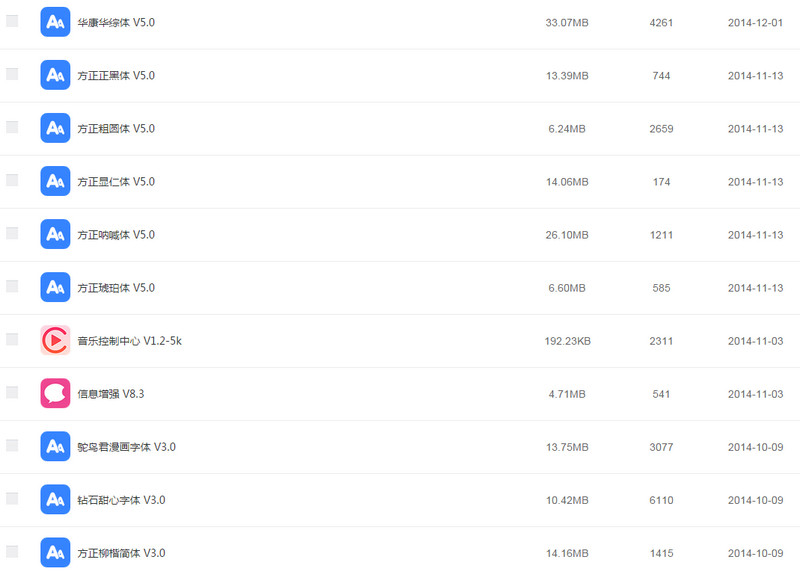Click the font icon beside 方正呐喊体
800x572 pixels.
(x=55, y=234)
